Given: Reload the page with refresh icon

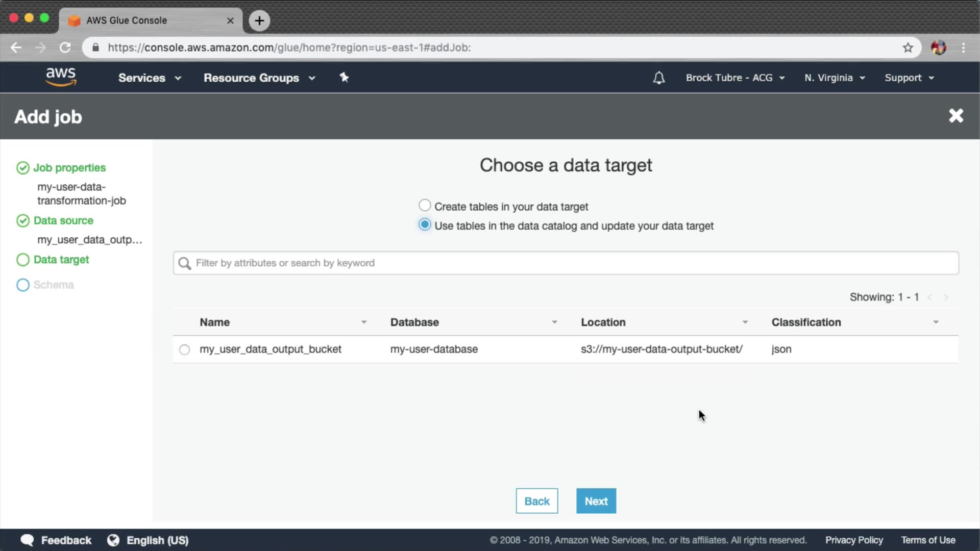Looking at the screenshot, I should tap(65, 47).
